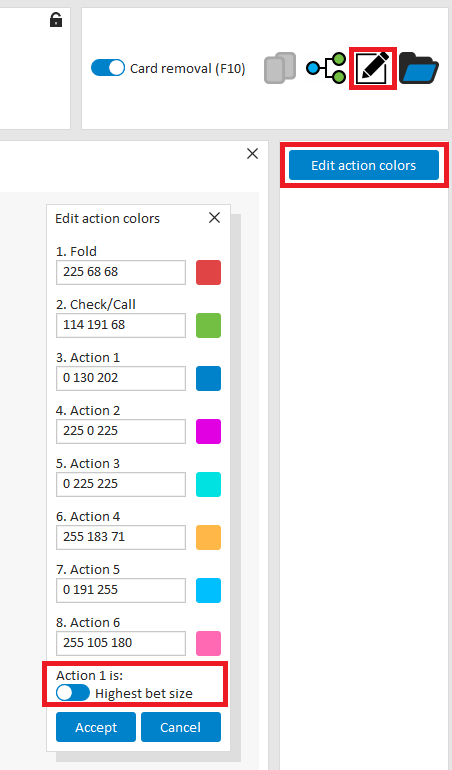Close the panel behind the dialog
Viewport: 452px width, 770px height.
click(x=253, y=154)
